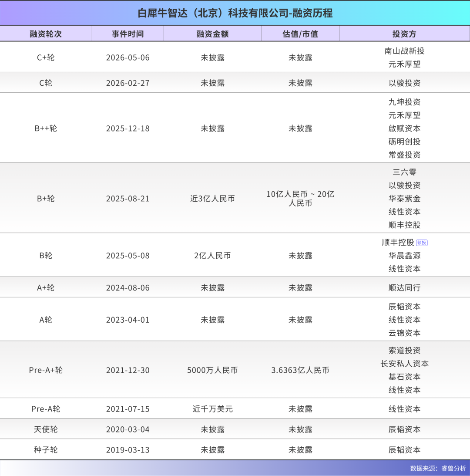The width and height of the screenshot is (470, 476).
Task: Select investor 索道投资
Action: (404, 350)
